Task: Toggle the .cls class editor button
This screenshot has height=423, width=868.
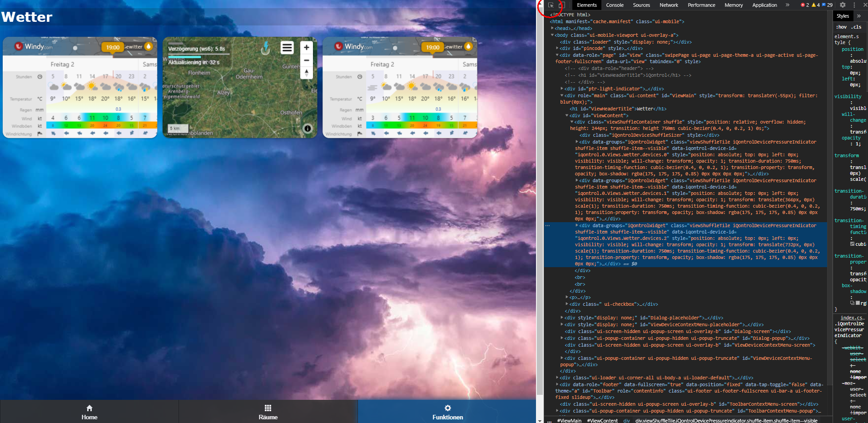Action: point(856,27)
